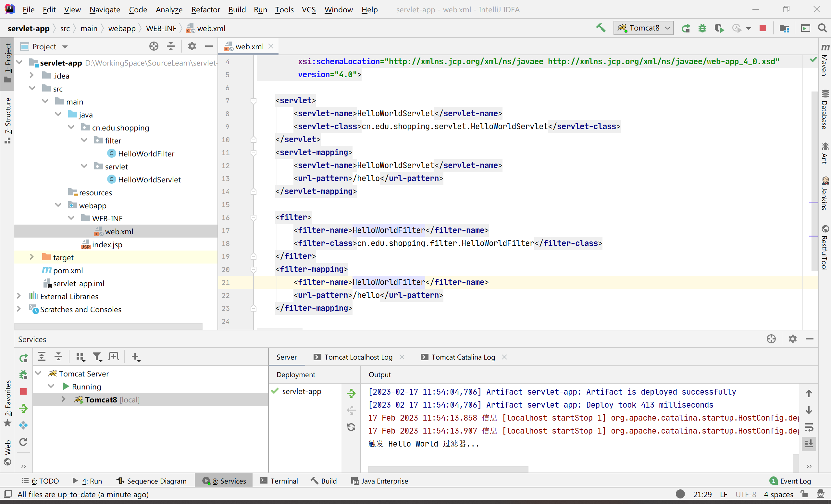Click the Debug Tomcat8 bug icon
This screenshot has width=831, height=504.
702,28
